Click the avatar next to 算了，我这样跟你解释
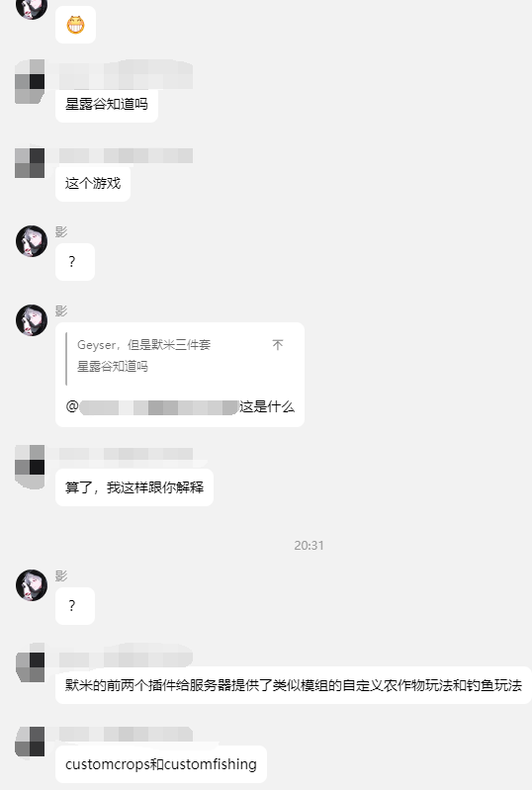Viewport: 532px width, 790px height. pyautogui.click(x=30, y=467)
